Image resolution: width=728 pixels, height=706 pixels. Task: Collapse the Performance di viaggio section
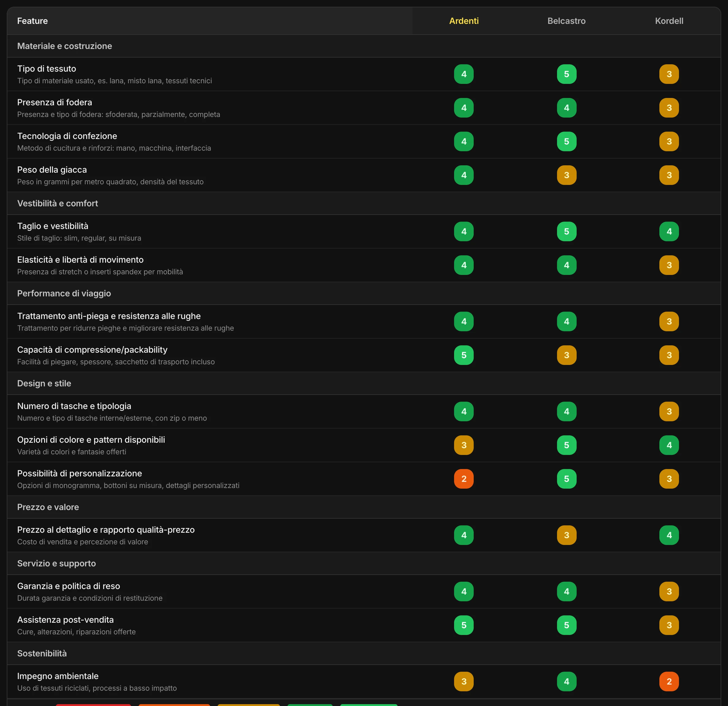coord(364,293)
